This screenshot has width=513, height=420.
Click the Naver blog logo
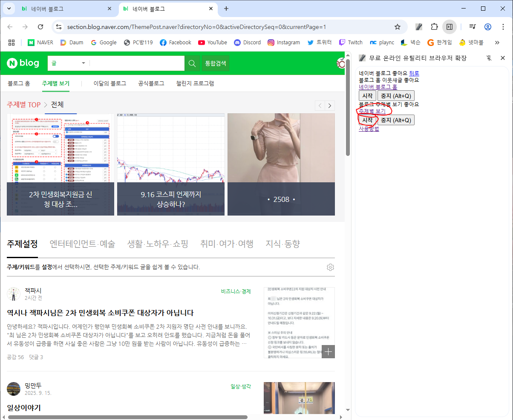point(23,63)
